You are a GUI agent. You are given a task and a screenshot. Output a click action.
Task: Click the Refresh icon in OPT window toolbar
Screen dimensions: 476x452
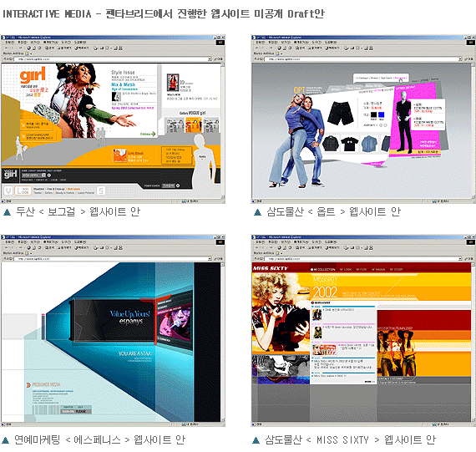click(285, 48)
